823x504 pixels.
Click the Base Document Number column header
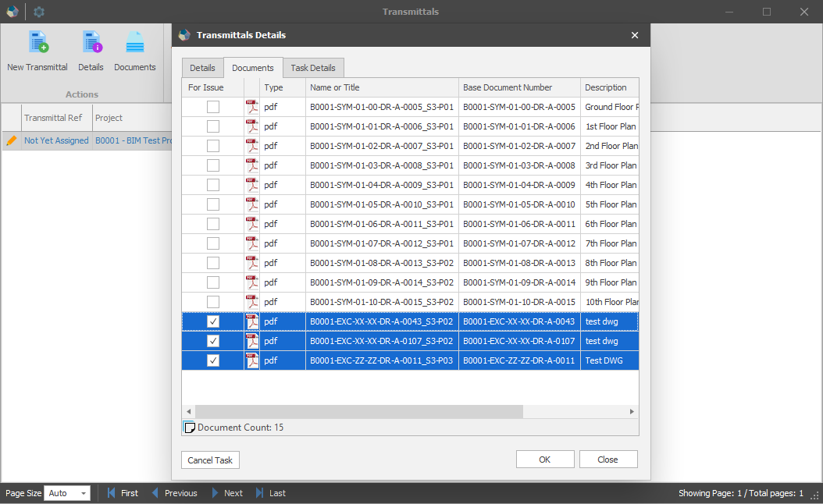tap(508, 87)
